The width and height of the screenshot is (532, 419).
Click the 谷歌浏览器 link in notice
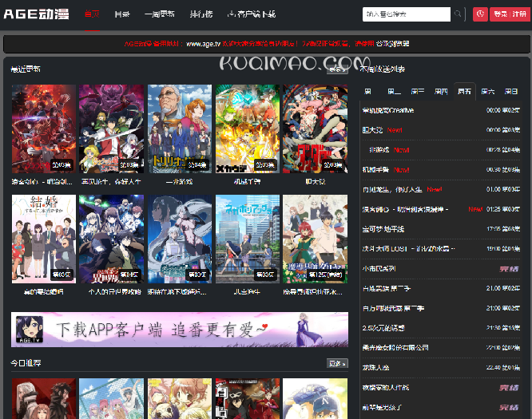click(392, 44)
